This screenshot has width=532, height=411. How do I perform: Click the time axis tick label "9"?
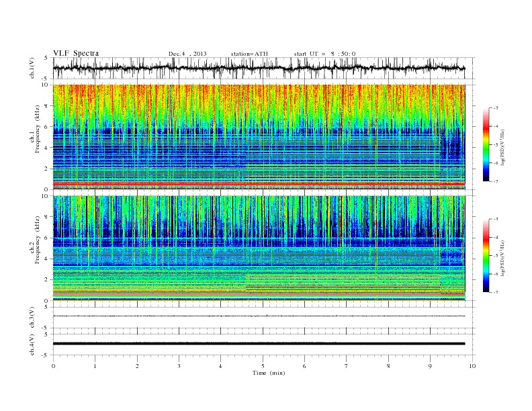(431, 366)
